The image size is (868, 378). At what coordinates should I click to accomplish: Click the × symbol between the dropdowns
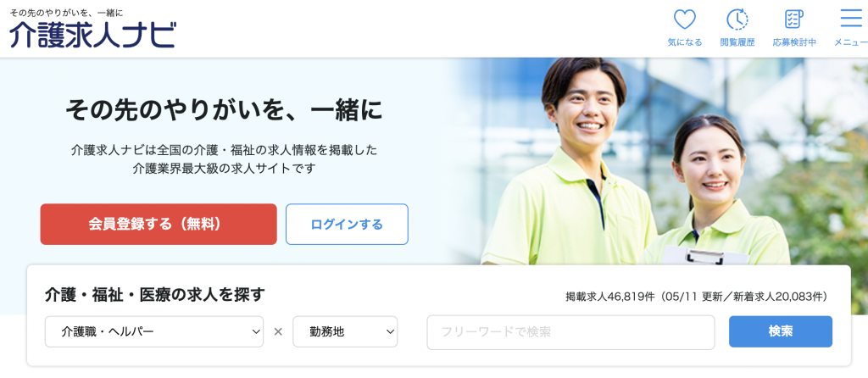coord(278,331)
